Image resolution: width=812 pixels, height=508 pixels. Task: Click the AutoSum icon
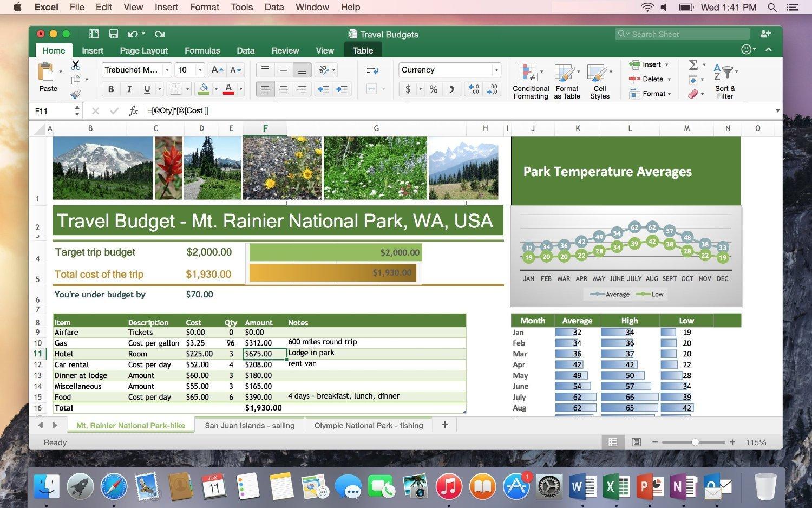pos(695,64)
